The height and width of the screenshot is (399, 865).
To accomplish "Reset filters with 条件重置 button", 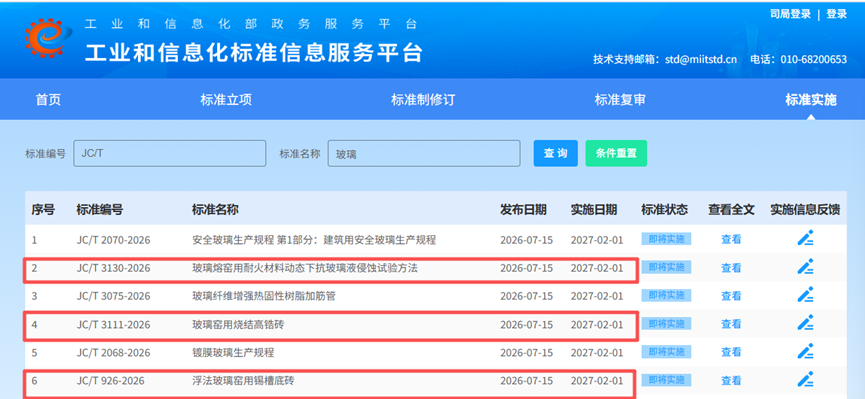I will [x=616, y=153].
